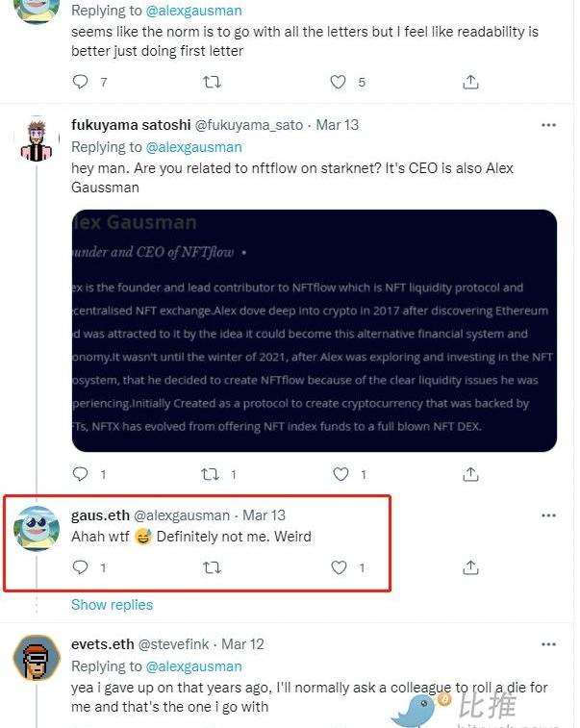Viewport: 580px width, 728px height.
Task: Open the fukuyama satoshi profile name
Action: pyautogui.click(x=131, y=125)
